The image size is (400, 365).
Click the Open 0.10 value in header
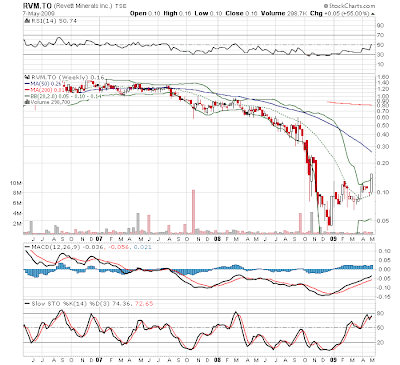pos(145,13)
